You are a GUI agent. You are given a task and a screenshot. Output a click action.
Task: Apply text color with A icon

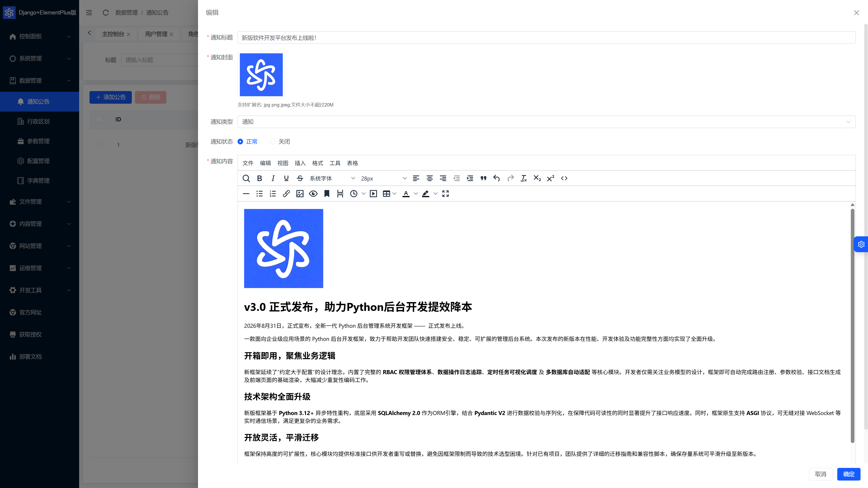pyautogui.click(x=406, y=194)
